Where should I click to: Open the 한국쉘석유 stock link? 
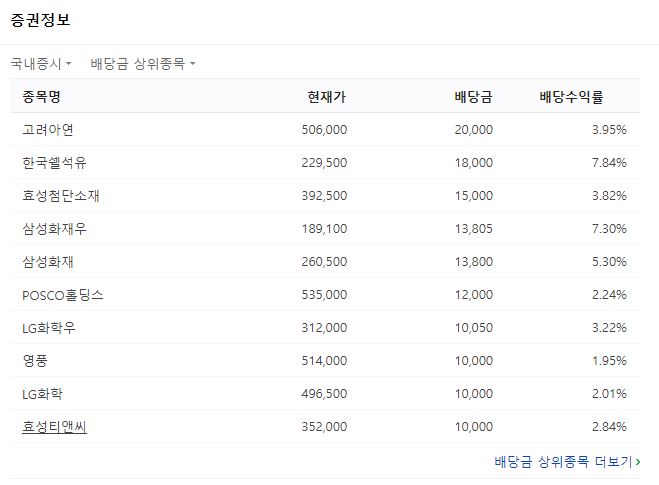click(54, 163)
